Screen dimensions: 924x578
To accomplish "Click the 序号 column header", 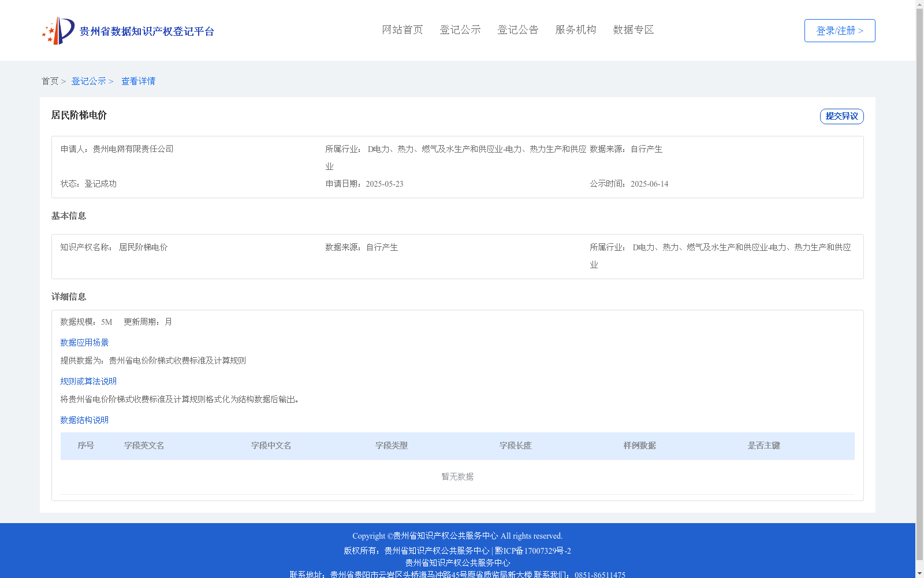I will coord(86,446).
